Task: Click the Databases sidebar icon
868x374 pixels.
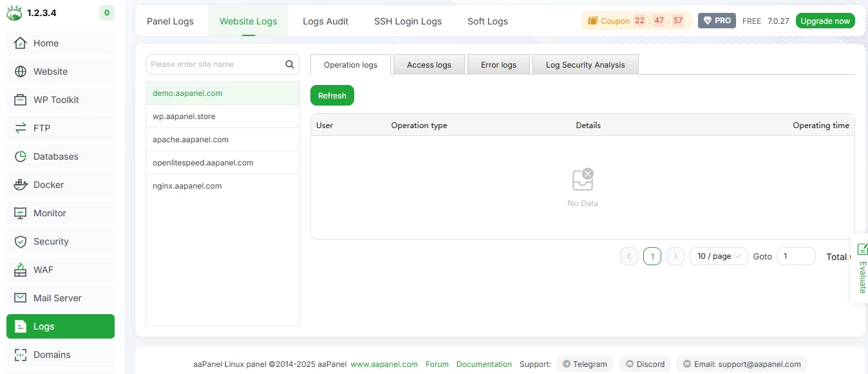Action: point(22,156)
